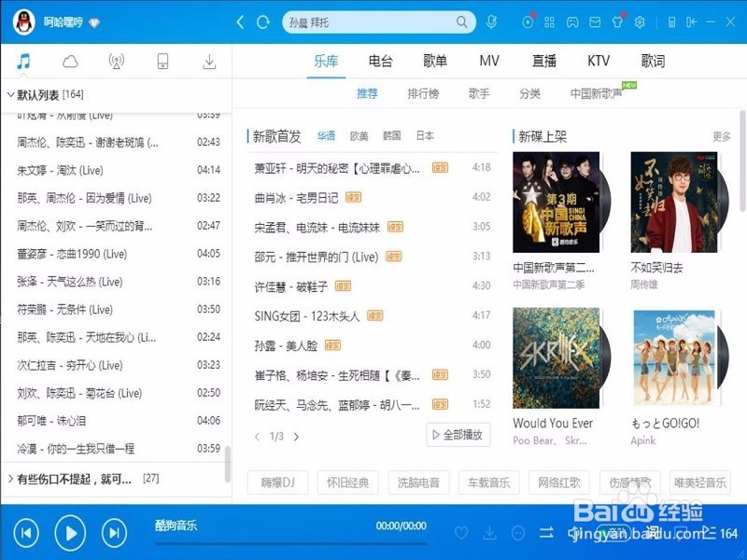Switch to the 歌单 tab
The width and height of the screenshot is (747, 560).
pyautogui.click(x=435, y=61)
